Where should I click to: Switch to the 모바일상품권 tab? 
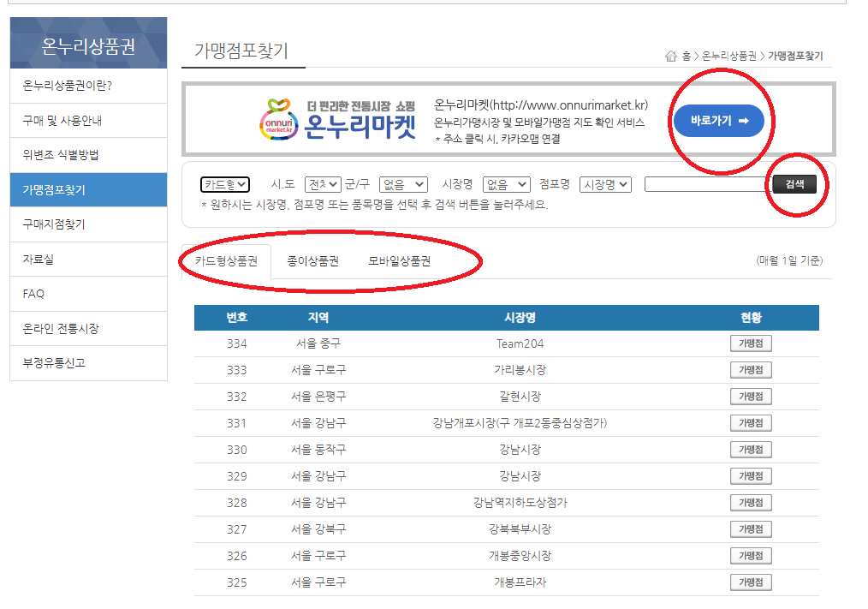pos(399,261)
